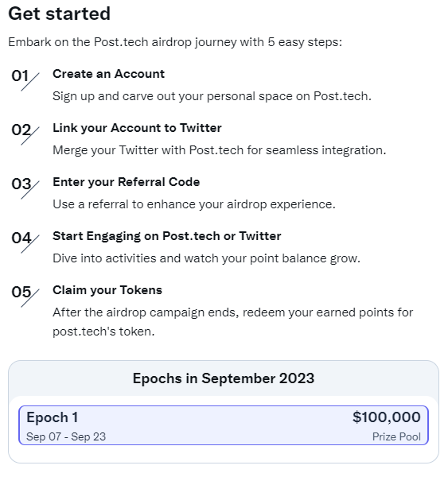Select the Claim your Tokens heading

tap(107, 290)
